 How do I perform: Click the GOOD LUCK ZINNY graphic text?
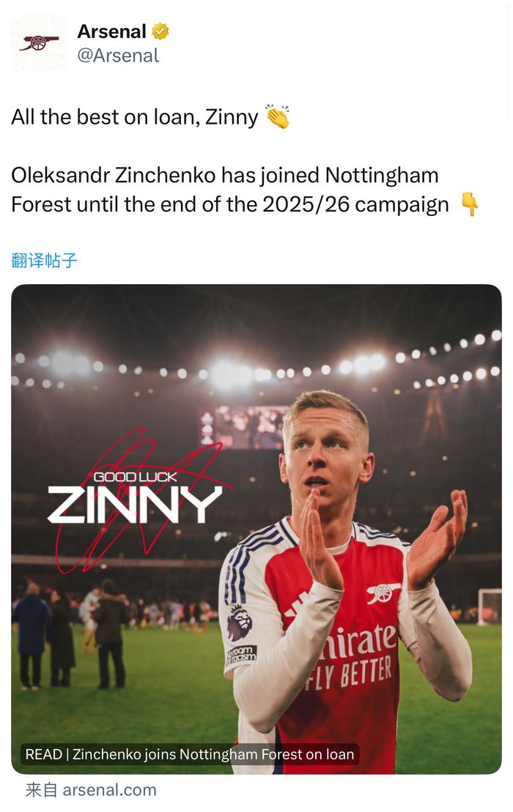coord(135,499)
